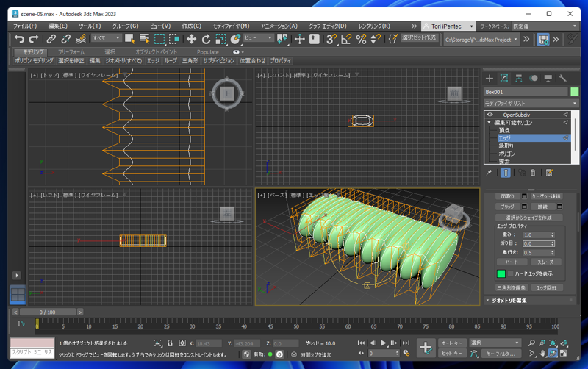Click the time slider 0 / 100

tap(47, 312)
